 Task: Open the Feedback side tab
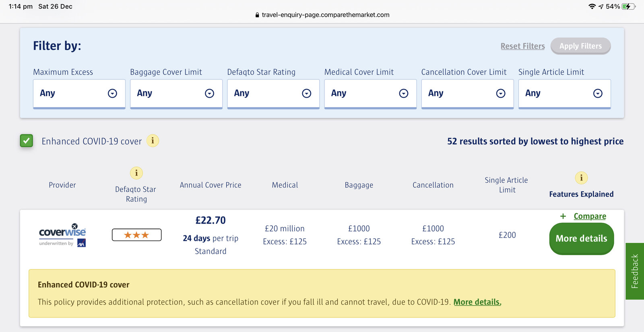point(635,271)
